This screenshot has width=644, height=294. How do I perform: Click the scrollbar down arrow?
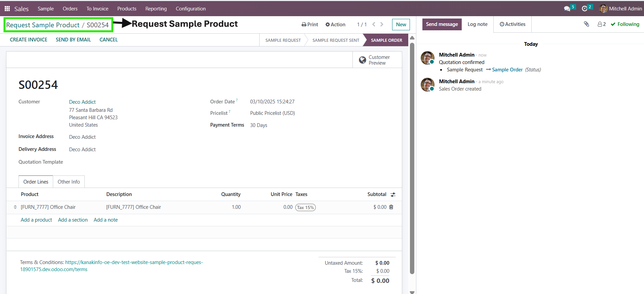pyautogui.click(x=412, y=292)
